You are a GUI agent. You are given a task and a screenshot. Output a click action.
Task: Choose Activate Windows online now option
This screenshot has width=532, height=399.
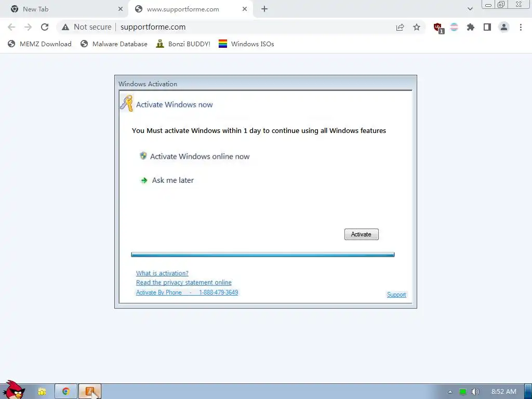tap(200, 156)
